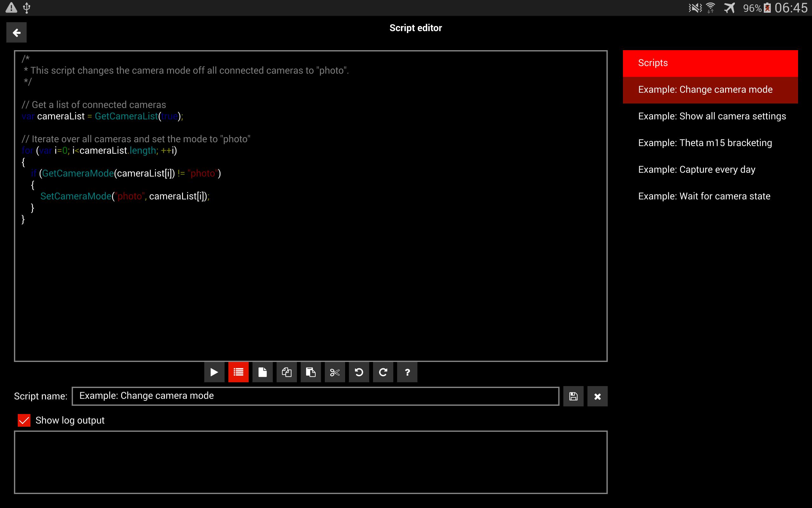Viewport: 812px width, 508px height.
Task: Toggle the scripts list button
Action: pos(238,372)
